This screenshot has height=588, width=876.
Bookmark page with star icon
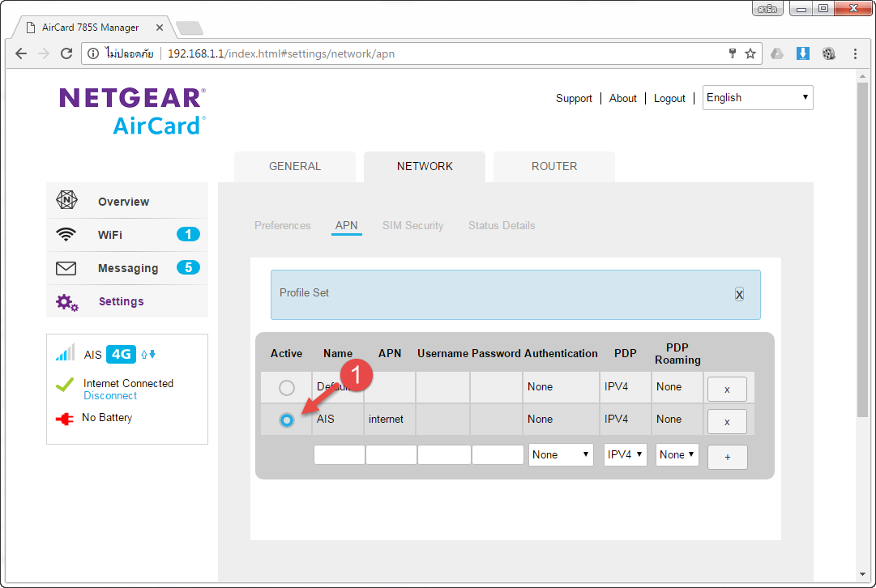click(x=750, y=53)
